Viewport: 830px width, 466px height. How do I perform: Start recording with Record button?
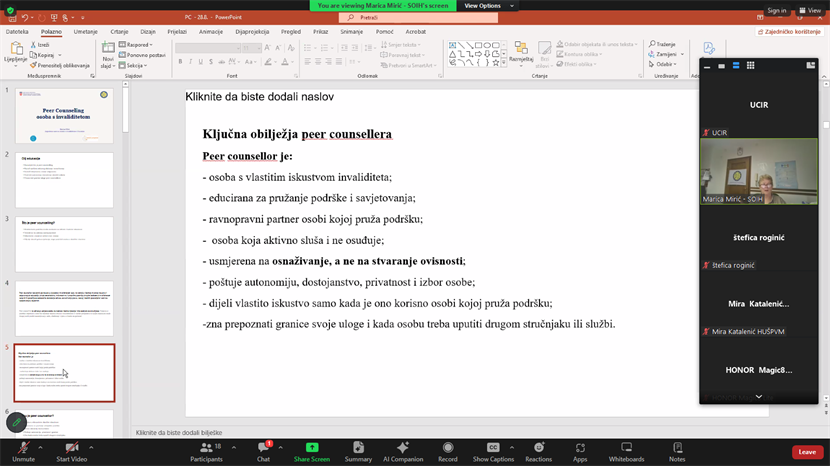(x=448, y=452)
